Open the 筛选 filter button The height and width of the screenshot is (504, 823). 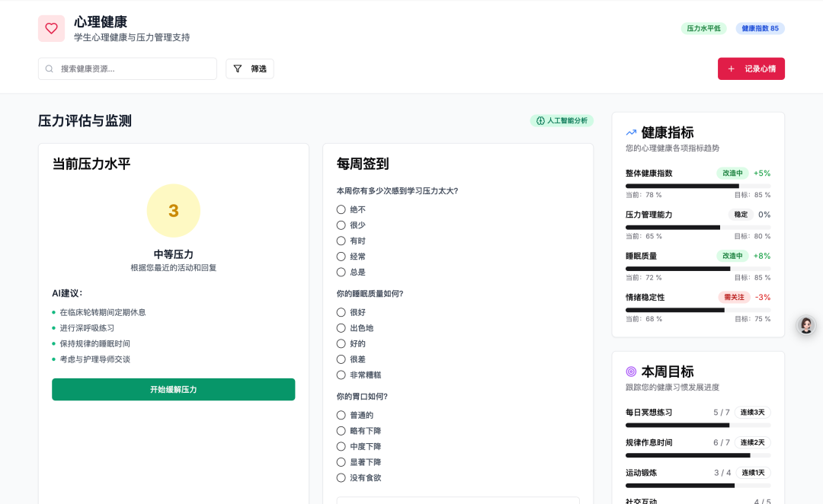250,69
